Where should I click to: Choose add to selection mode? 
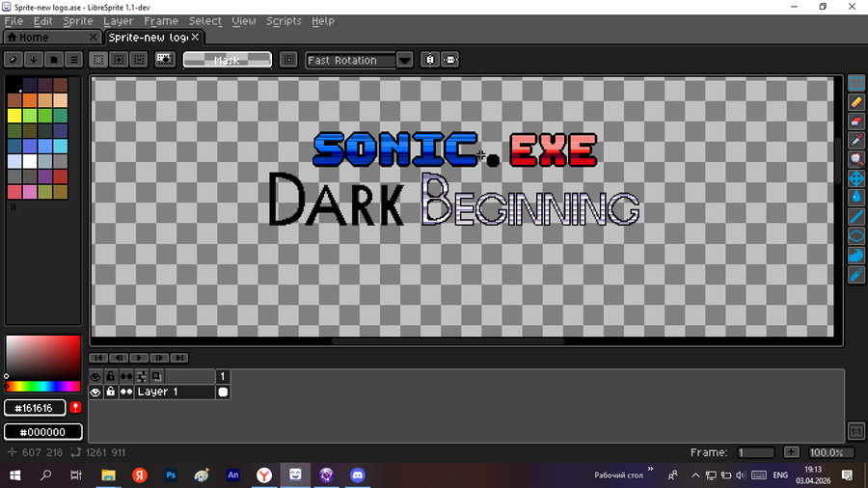(x=119, y=60)
